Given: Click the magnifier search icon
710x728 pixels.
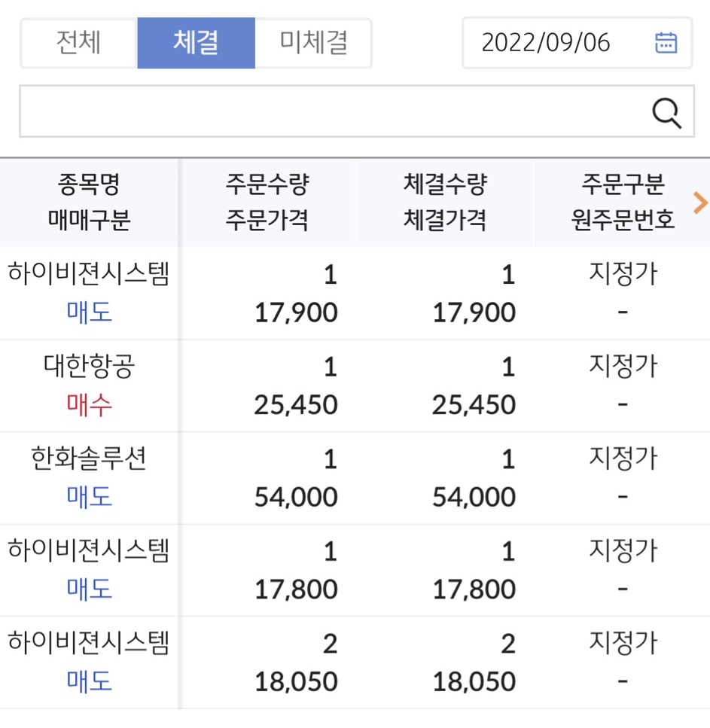Looking at the screenshot, I should [667, 113].
